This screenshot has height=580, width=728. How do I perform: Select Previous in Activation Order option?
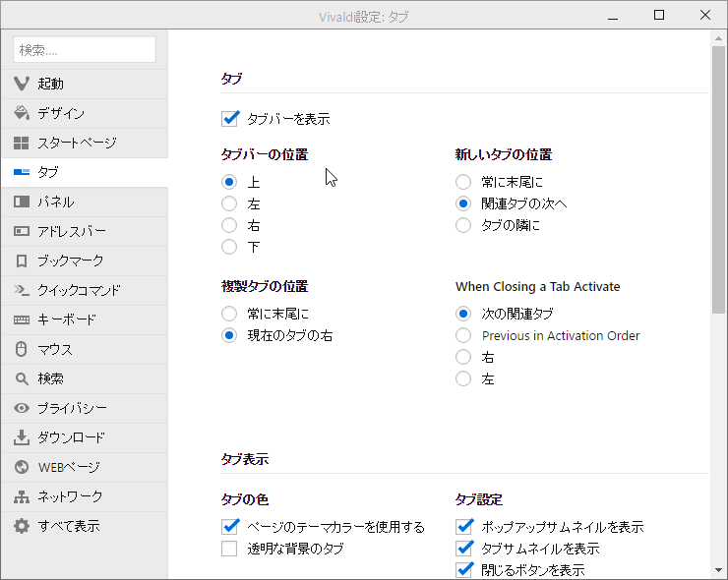(x=463, y=335)
